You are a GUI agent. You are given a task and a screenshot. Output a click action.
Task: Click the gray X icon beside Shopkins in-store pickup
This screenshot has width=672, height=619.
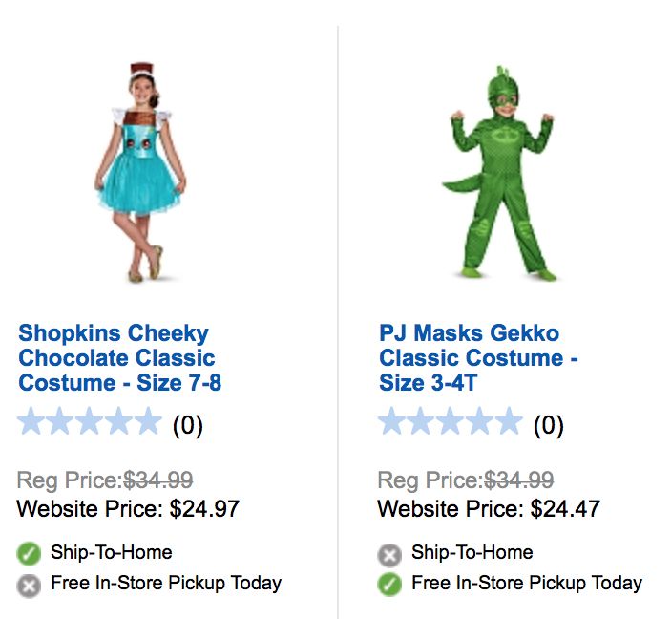[30, 584]
